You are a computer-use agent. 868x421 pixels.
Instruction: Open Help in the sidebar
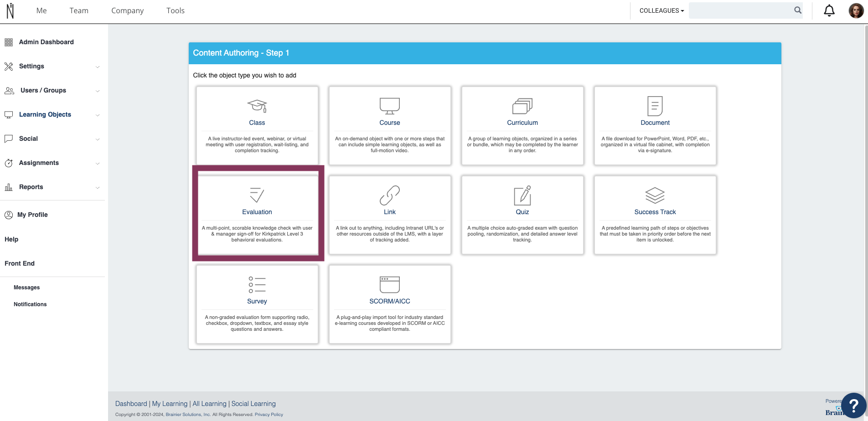click(x=11, y=239)
